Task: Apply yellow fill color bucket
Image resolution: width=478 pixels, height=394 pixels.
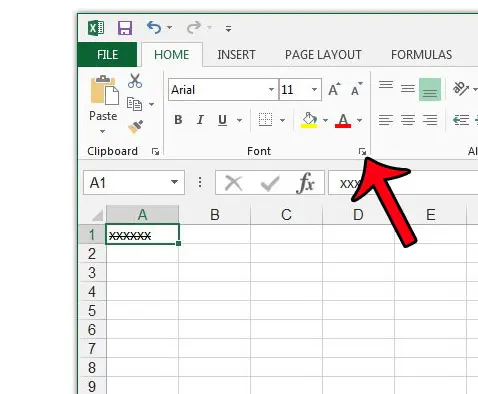Action: coord(309,120)
